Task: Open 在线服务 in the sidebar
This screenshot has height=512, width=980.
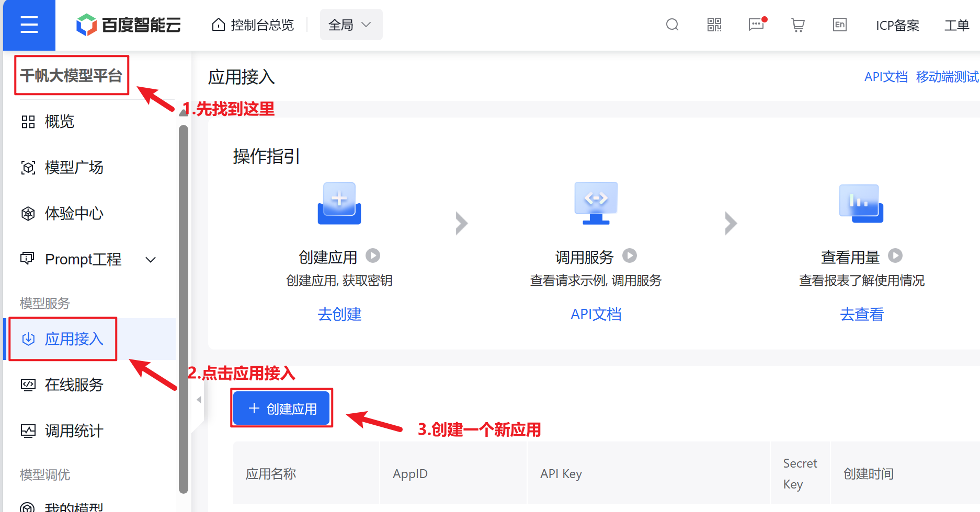Action: (74, 385)
